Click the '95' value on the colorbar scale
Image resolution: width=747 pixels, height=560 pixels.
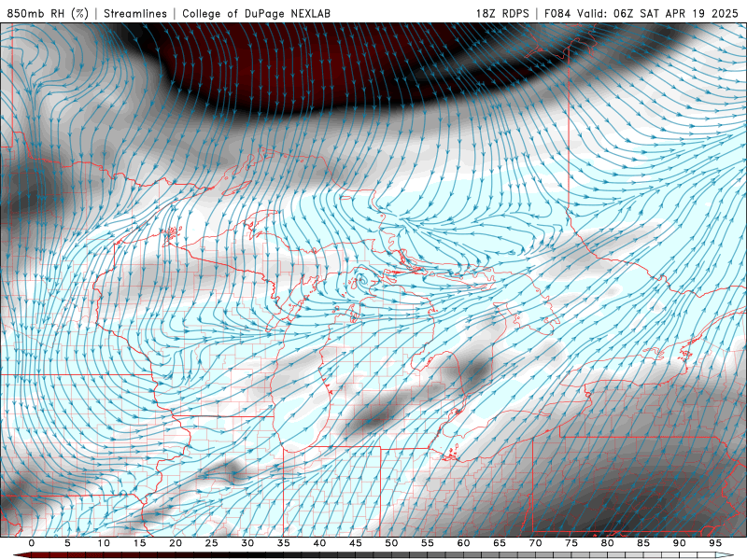click(x=715, y=543)
